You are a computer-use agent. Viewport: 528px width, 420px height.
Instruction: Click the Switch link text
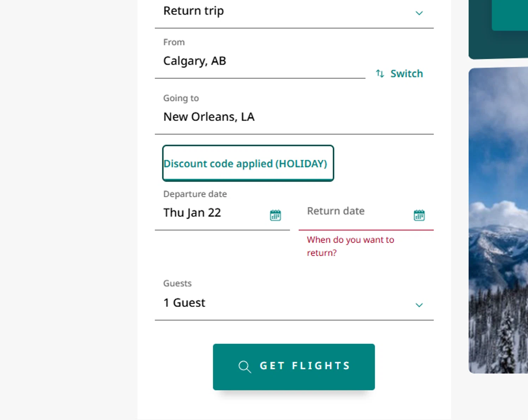(407, 74)
